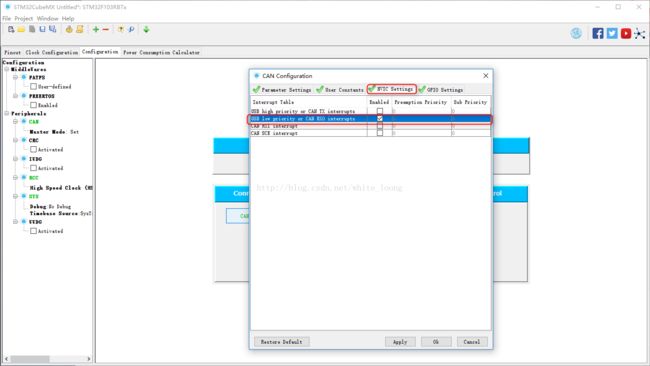Collapse the CAN tree node
650x366 pixels.
coord(15,121)
